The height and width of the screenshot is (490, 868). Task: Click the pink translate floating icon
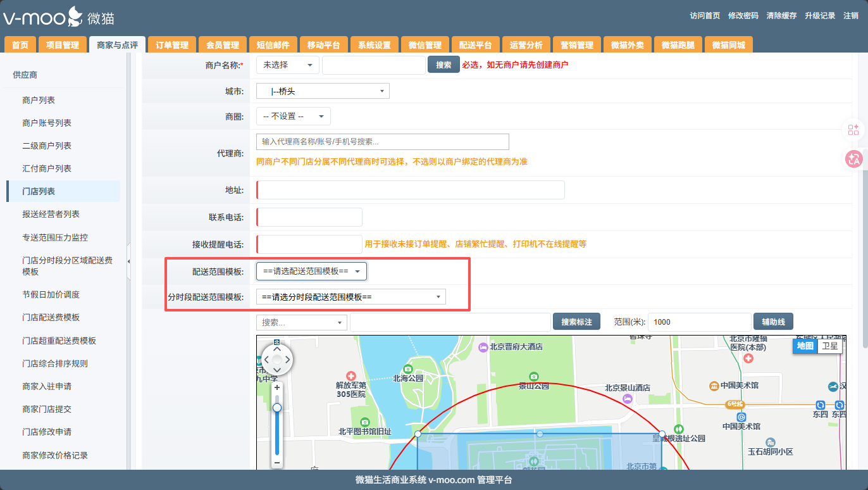pos(853,159)
